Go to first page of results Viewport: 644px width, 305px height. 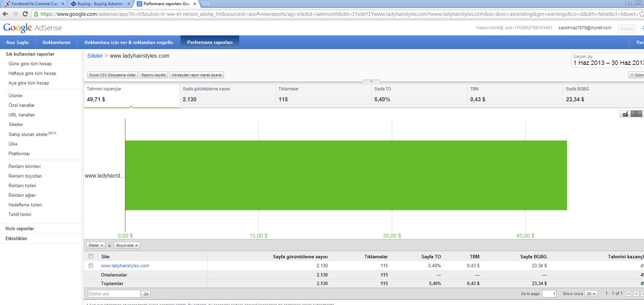pos(629,294)
